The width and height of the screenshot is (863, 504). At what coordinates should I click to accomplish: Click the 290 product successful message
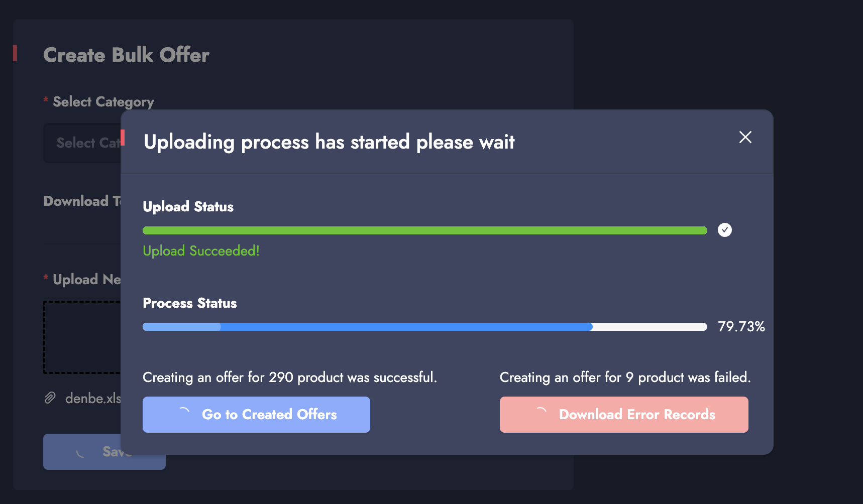click(x=289, y=377)
